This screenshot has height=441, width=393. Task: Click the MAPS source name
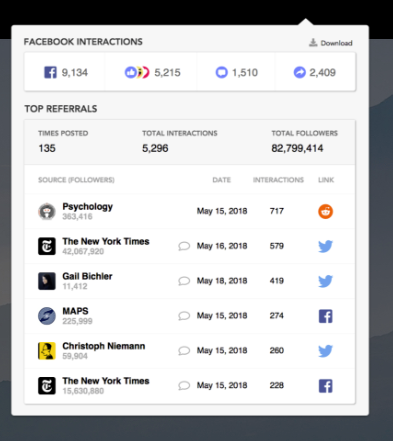(75, 311)
